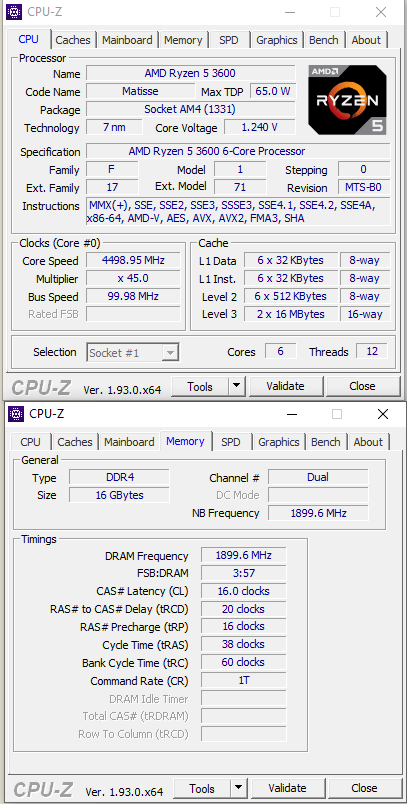The width and height of the screenshot is (407, 804).
Task: Open SPD tab in bottom CPU-Z window
Action: [x=231, y=442]
